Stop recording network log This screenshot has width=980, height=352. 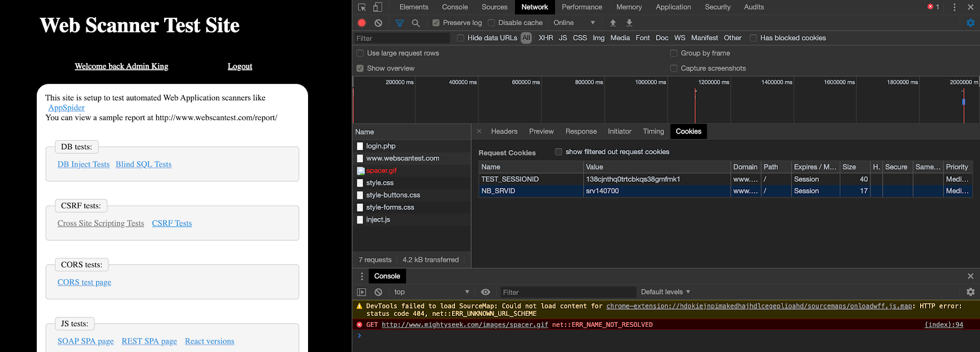(362, 23)
